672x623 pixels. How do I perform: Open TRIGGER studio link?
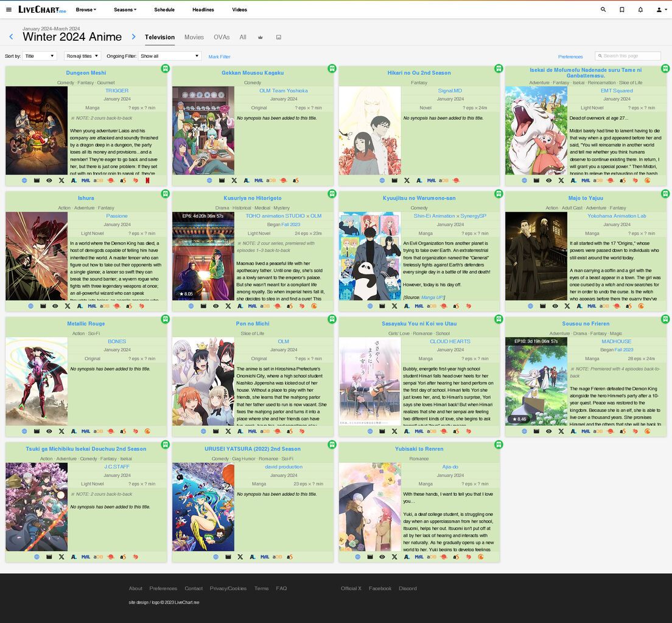(117, 91)
